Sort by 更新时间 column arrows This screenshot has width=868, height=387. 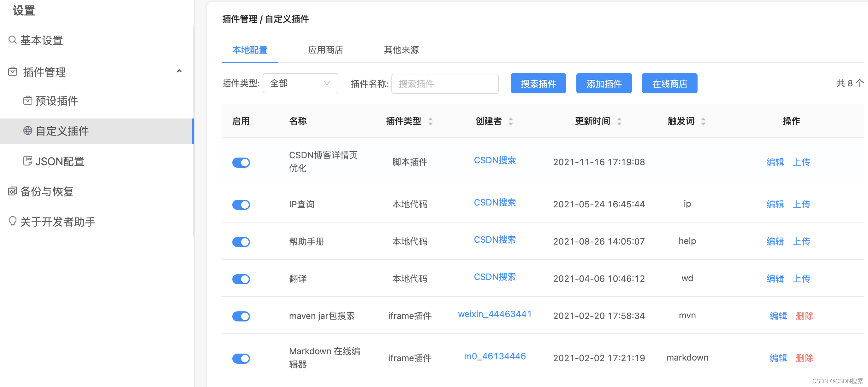[619, 121]
